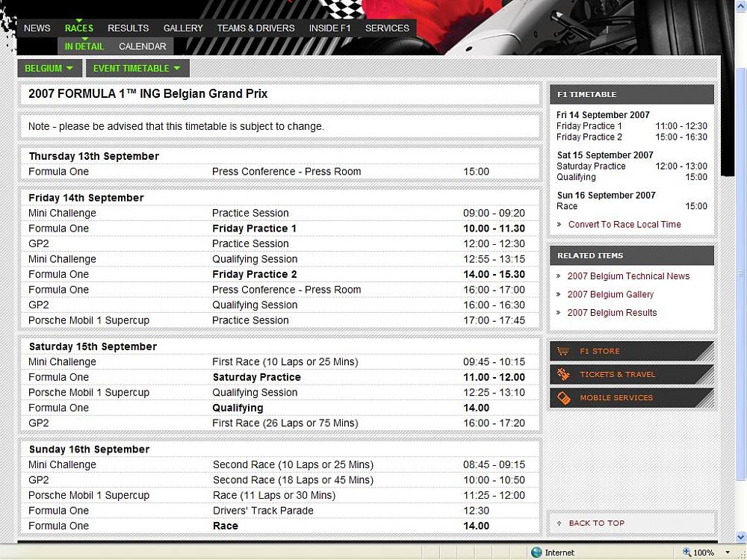Click the F1 Store button

coord(632,351)
